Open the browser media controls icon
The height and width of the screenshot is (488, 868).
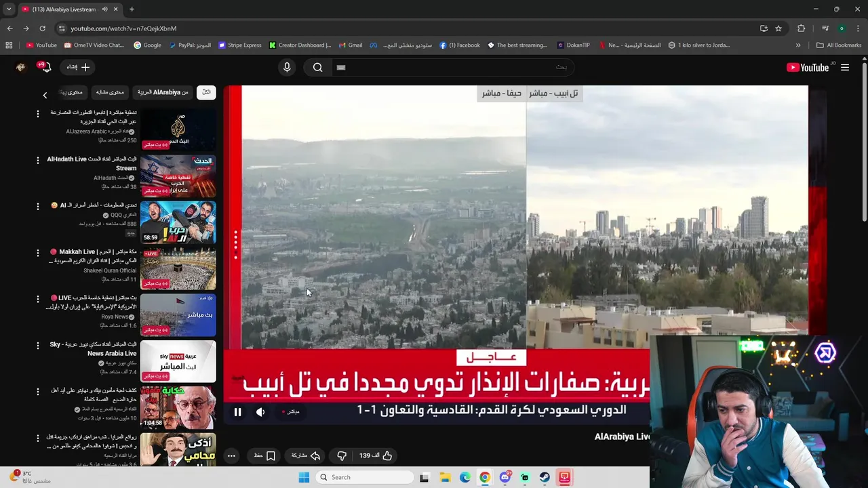click(825, 28)
